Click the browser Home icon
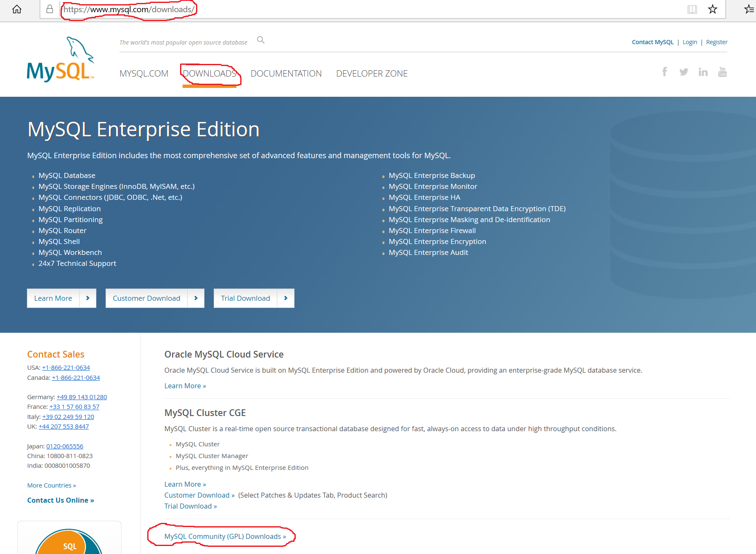 click(17, 9)
